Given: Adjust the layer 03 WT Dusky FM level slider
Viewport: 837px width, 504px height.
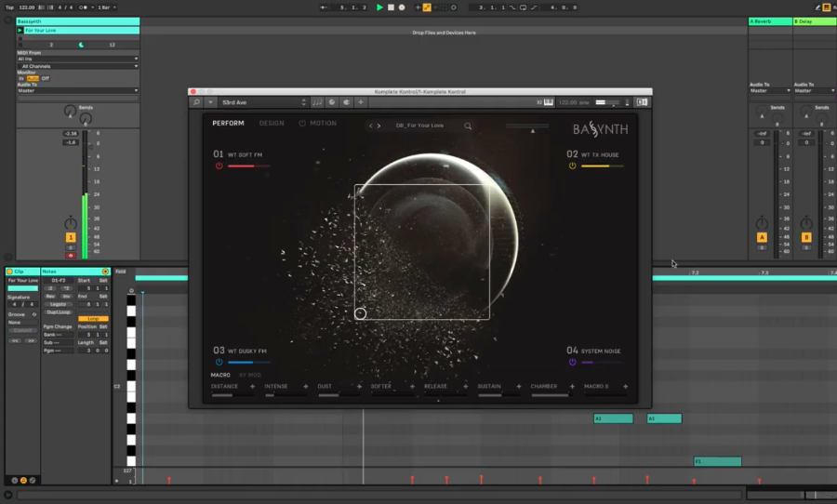Looking at the screenshot, I should (x=248, y=362).
